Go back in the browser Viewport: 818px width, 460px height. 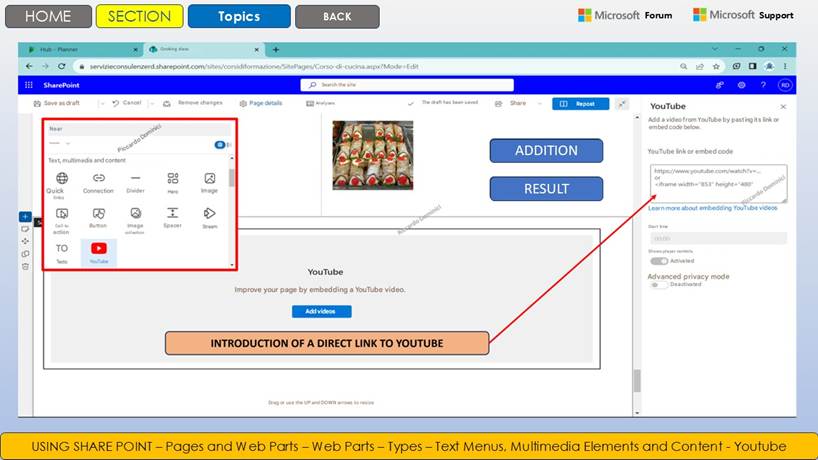tap(29, 66)
